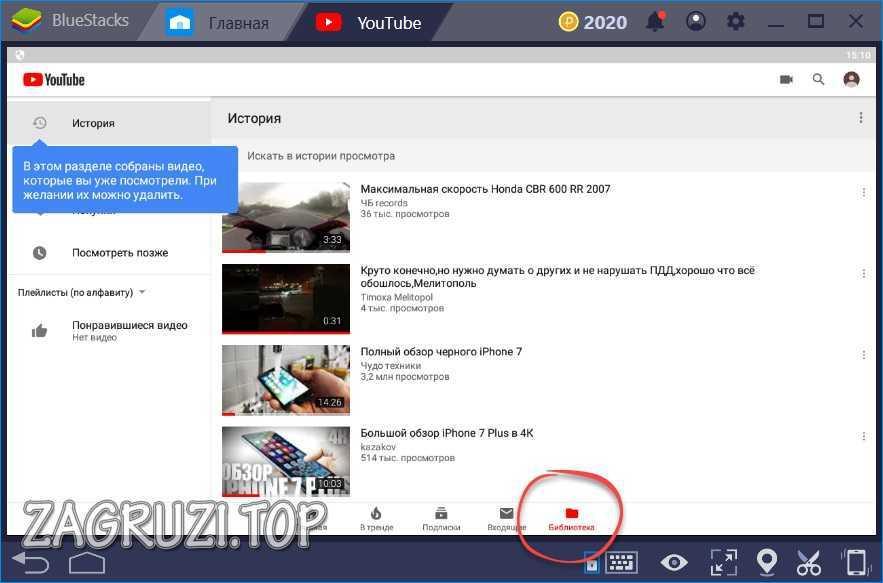Click the history clock icon in the sidebar

point(39,123)
